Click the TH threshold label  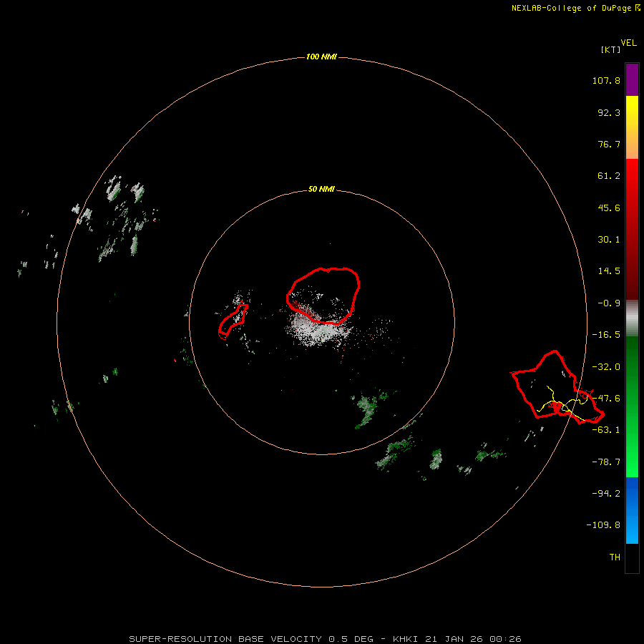pos(615,557)
